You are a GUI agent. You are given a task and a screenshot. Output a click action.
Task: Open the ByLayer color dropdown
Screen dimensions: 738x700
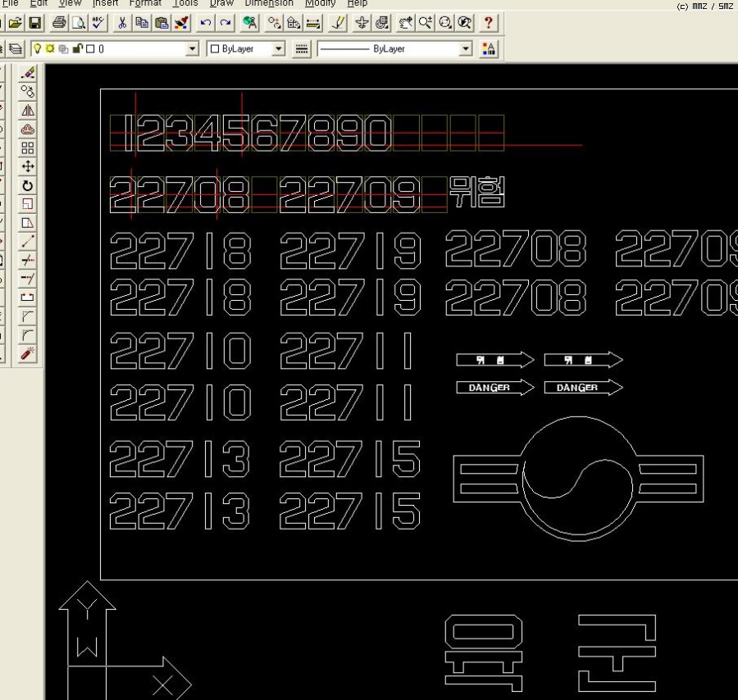pyautogui.click(x=278, y=49)
